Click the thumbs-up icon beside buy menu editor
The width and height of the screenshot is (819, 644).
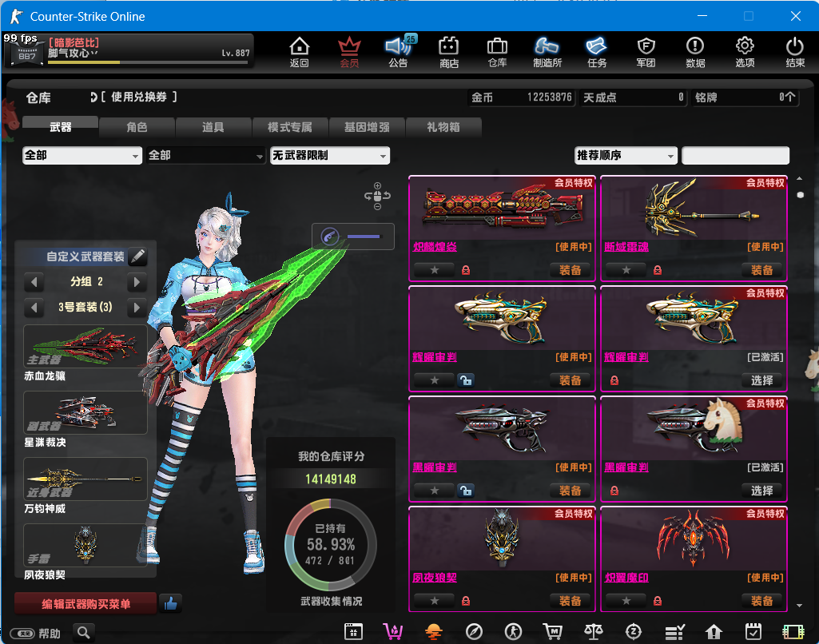click(x=169, y=603)
